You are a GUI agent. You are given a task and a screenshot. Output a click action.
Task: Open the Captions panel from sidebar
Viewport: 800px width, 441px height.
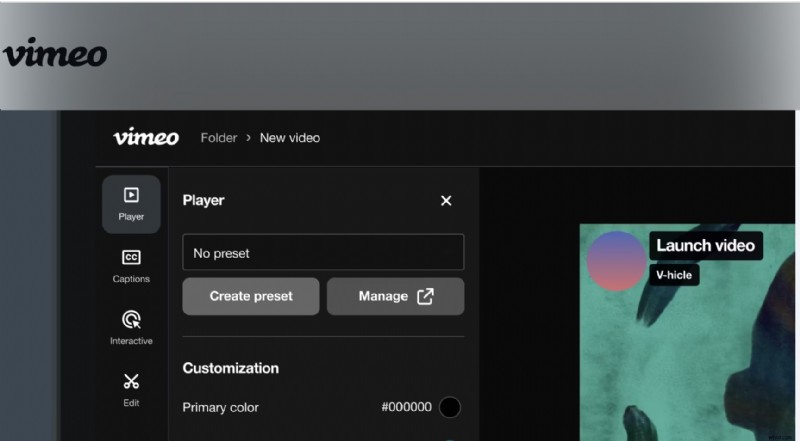point(131,266)
